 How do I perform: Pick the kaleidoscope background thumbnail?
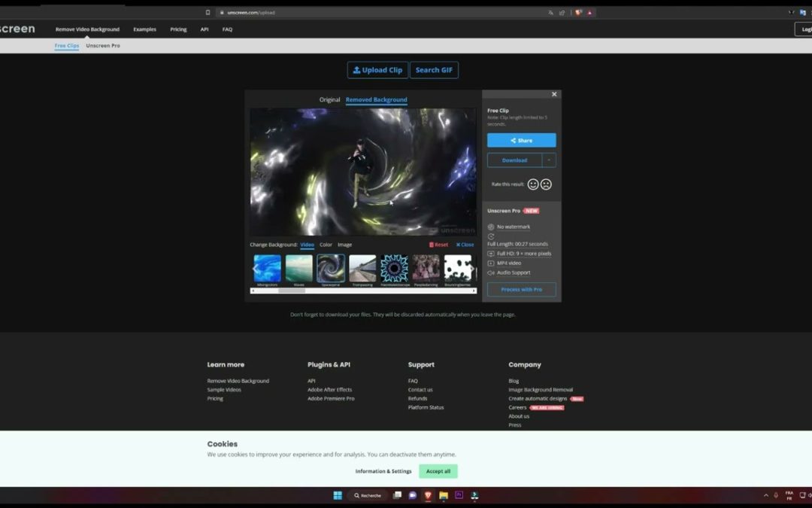click(394, 269)
